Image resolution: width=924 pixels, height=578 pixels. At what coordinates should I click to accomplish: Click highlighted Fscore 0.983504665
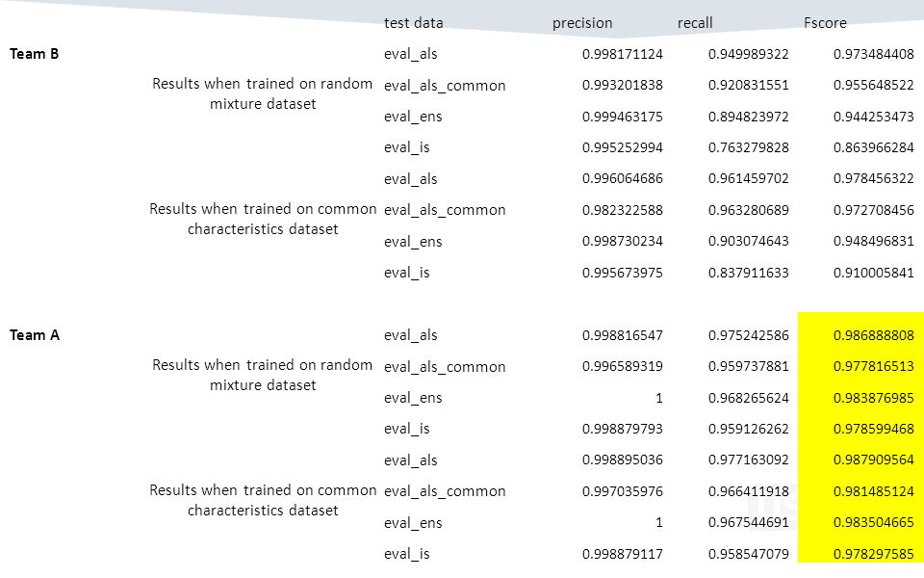(x=873, y=522)
